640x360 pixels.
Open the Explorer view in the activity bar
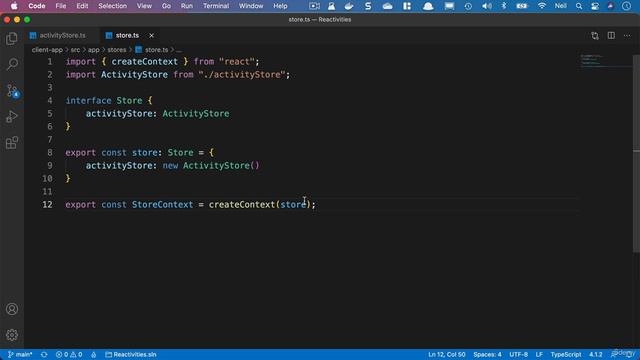click(12, 38)
